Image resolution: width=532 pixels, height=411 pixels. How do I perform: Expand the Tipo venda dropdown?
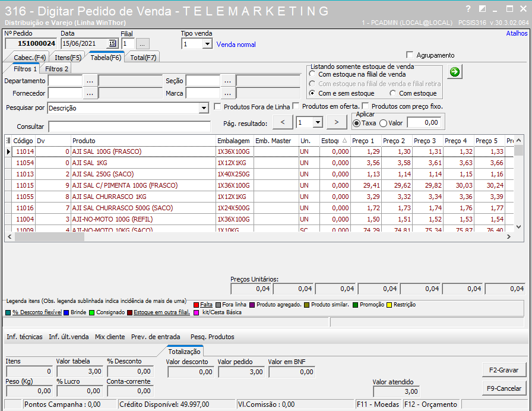pos(207,44)
